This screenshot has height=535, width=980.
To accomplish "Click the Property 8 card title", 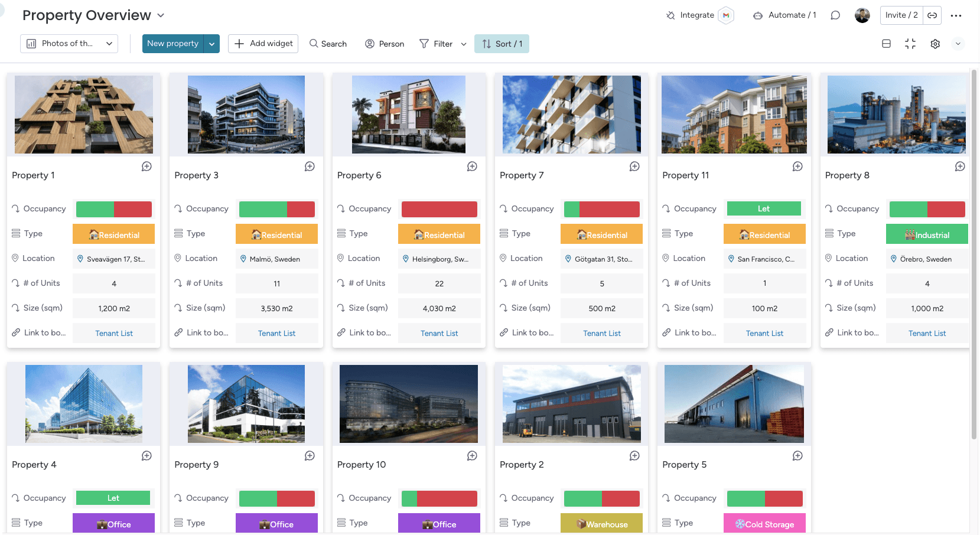I will point(847,175).
